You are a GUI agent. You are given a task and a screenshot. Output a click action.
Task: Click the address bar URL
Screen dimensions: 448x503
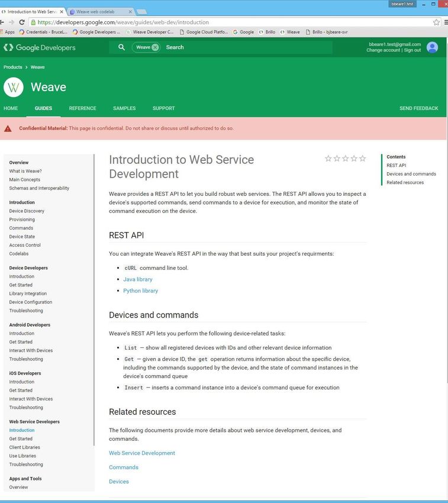[x=123, y=22]
